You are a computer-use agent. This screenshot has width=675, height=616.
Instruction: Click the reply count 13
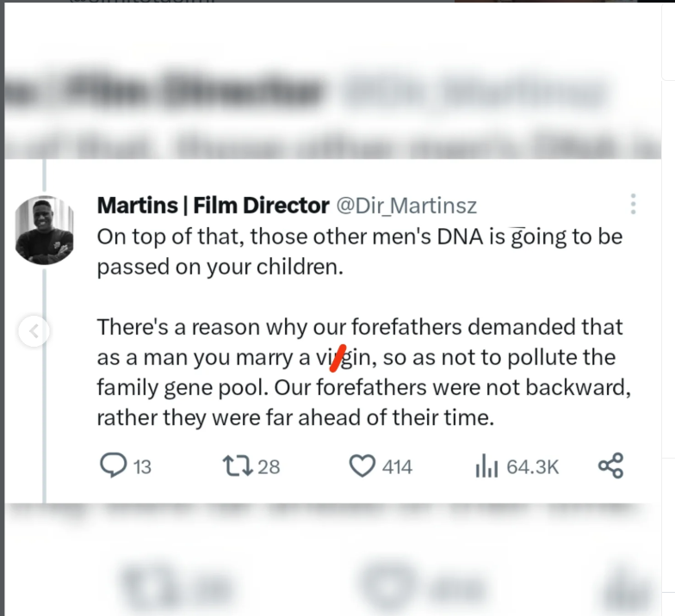(142, 466)
